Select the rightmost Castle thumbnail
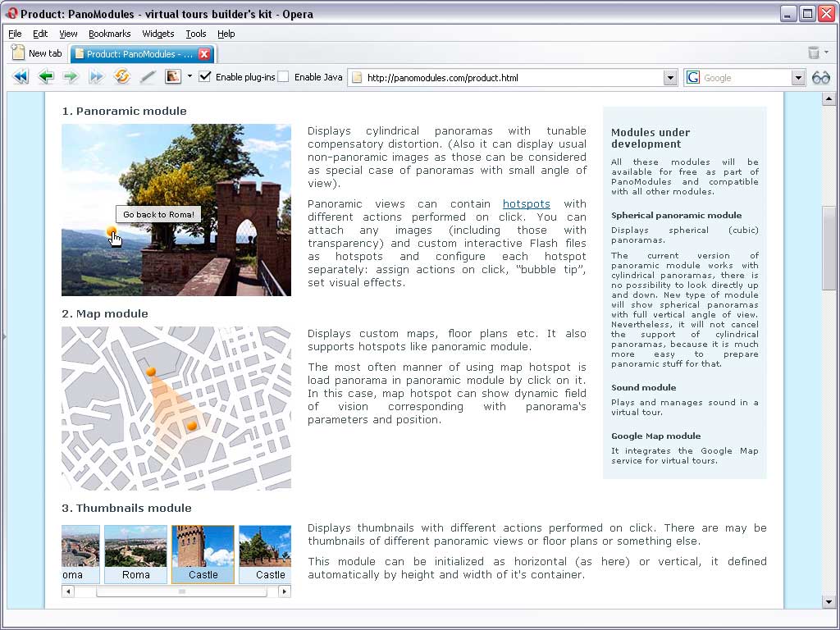 265,554
